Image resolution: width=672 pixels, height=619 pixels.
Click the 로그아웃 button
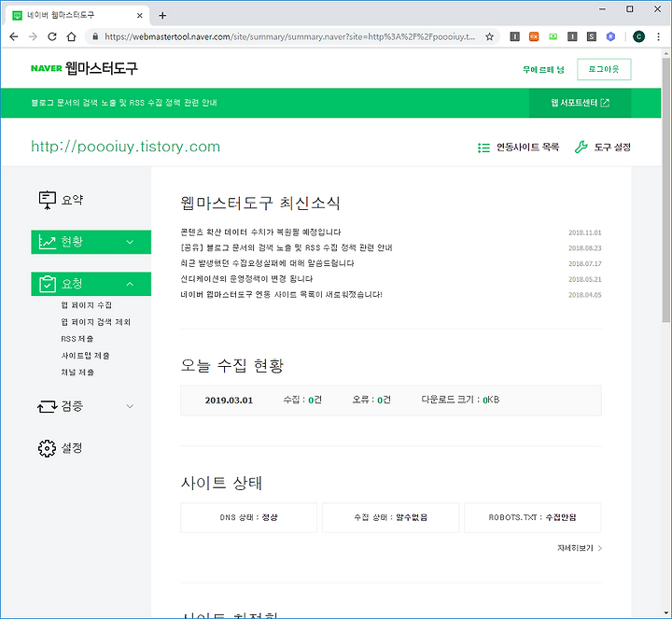(604, 69)
